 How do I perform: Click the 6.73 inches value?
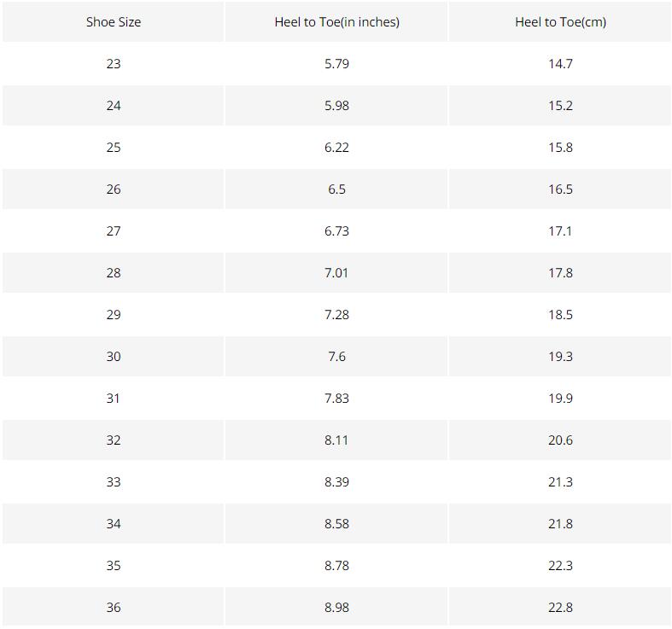[336, 231]
